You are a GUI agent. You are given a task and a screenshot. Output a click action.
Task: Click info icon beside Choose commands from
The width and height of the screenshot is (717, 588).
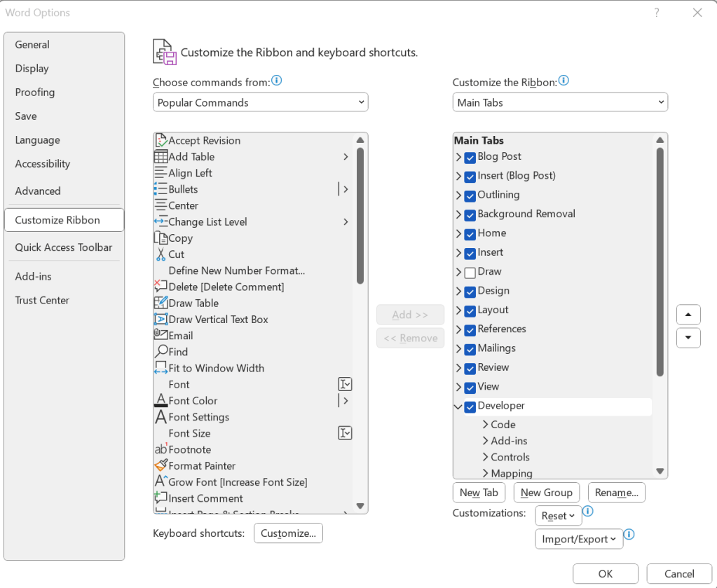pyautogui.click(x=277, y=81)
